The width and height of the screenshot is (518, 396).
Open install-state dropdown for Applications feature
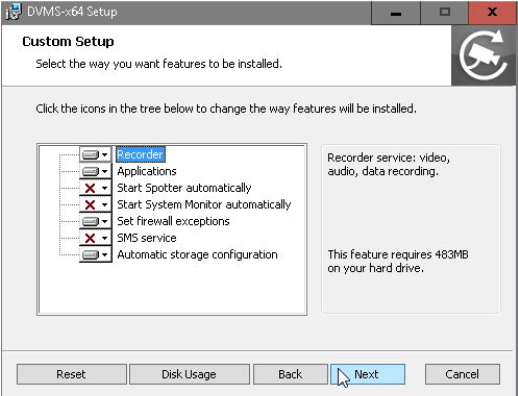(95, 171)
